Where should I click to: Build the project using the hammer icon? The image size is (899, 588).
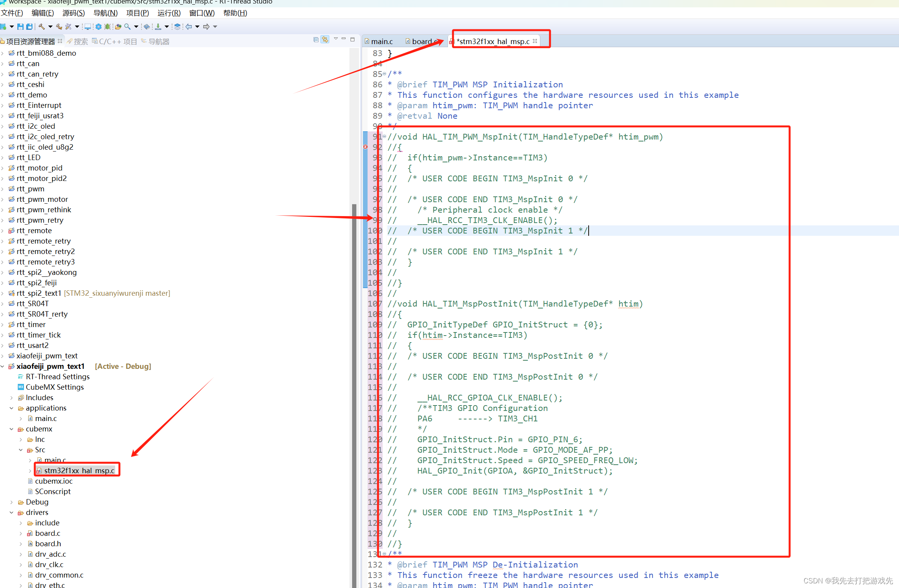(x=43, y=26)
